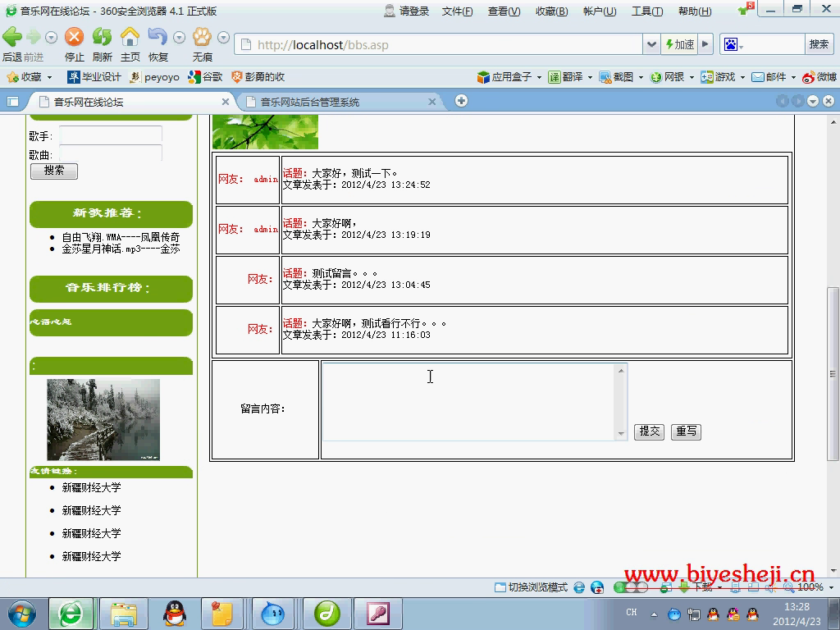
Task: Click the 歌手 input field
Action: (111, 135)
